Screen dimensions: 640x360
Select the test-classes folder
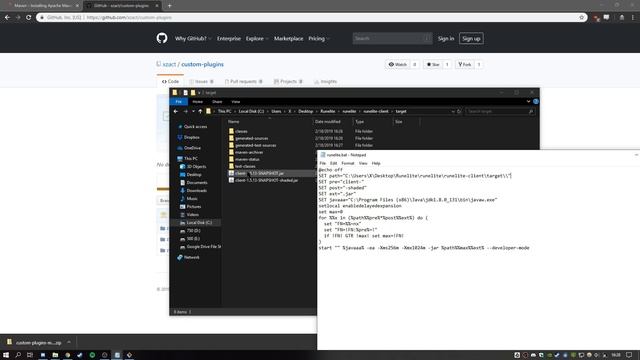tap(245, 166)
